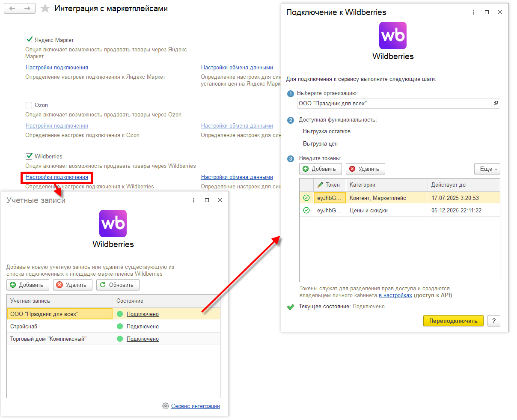Click Добавить button above the tokens table
This screenshot has width=517, height=420.
pos(321,169)
